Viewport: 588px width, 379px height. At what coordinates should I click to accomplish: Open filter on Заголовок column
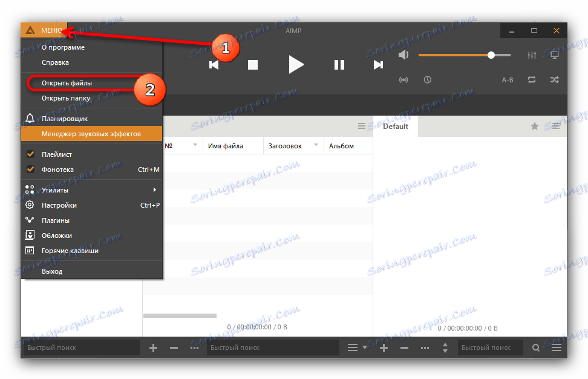[316, 145]
